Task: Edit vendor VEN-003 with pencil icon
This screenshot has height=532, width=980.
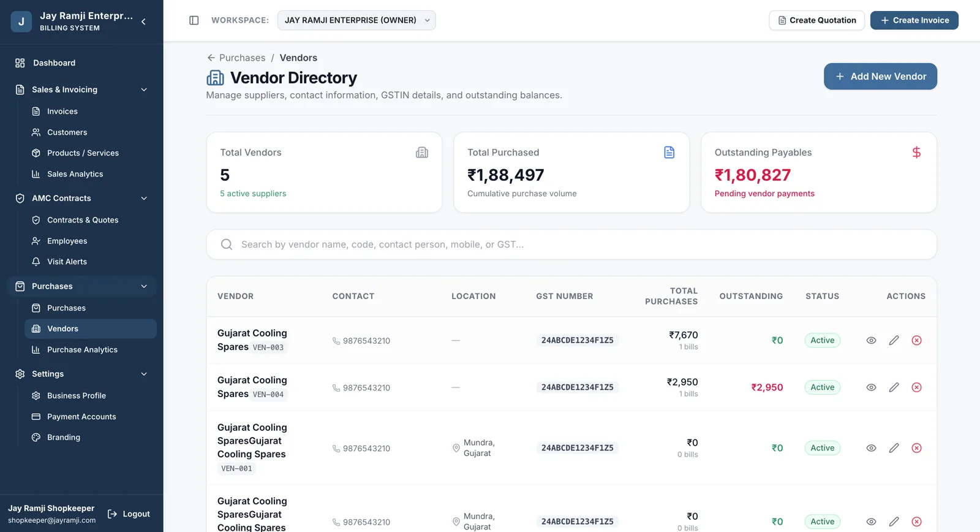Action: pyautogui.click(x=894, y=340)
